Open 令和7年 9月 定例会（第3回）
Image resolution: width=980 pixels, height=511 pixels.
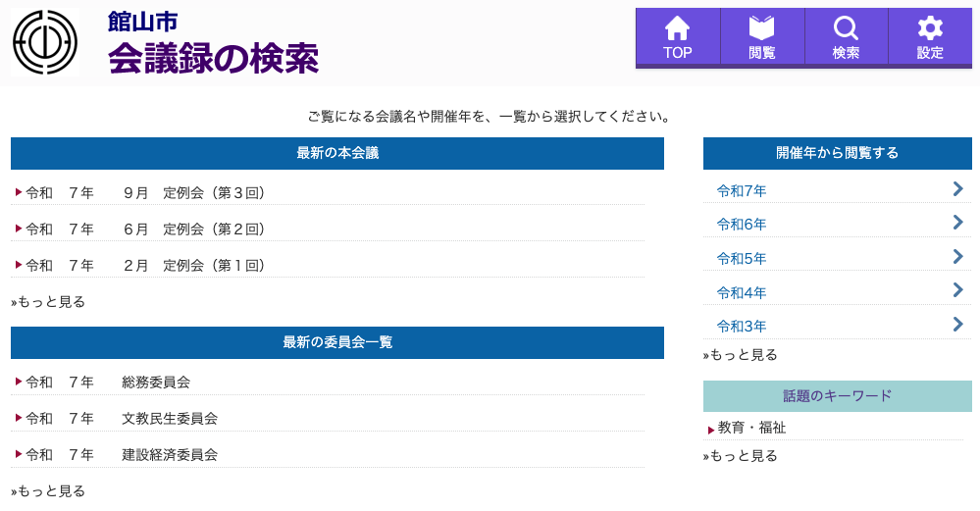click(x=145, y=193)
